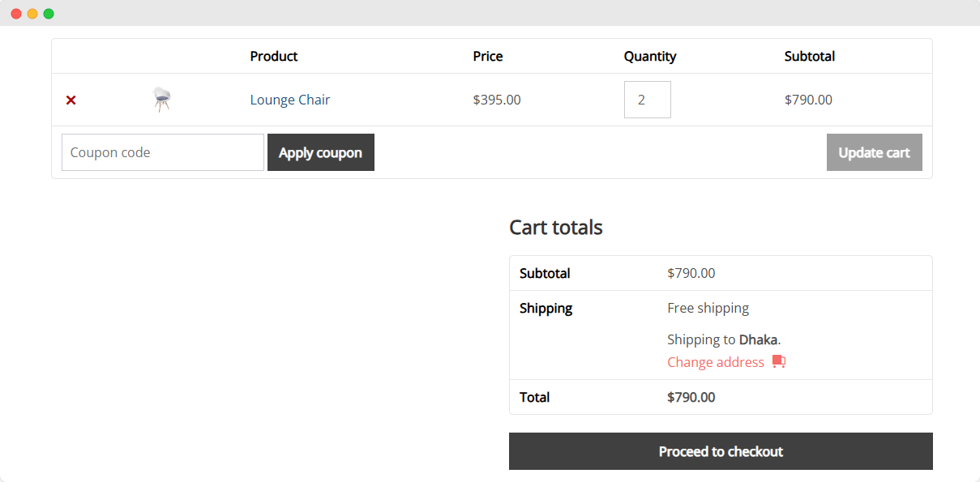Click the Update cart button

click(x=875, y=152)
